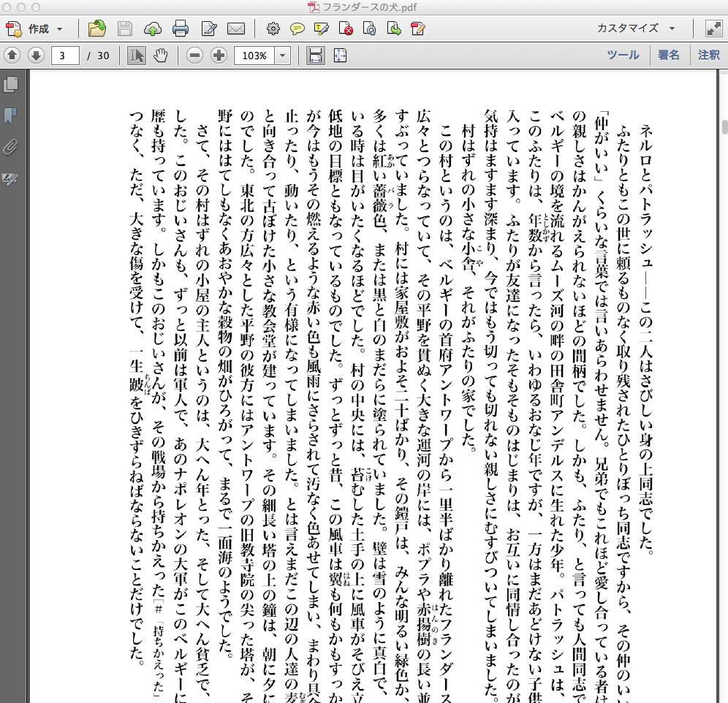Click the vertical scrollbar thumb

point(724,126)
